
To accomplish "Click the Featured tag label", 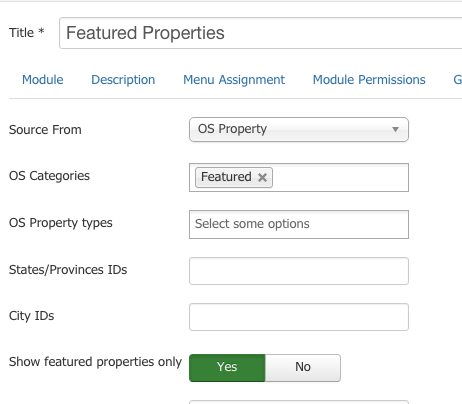I will (x=226, y=177).
